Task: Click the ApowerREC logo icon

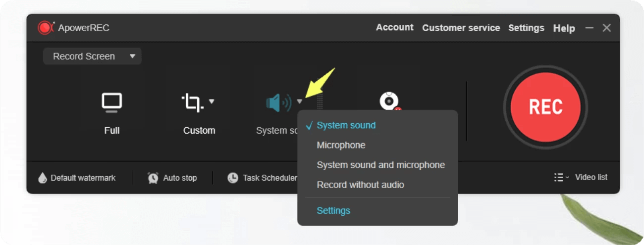Action: click(x=46, y=28)
